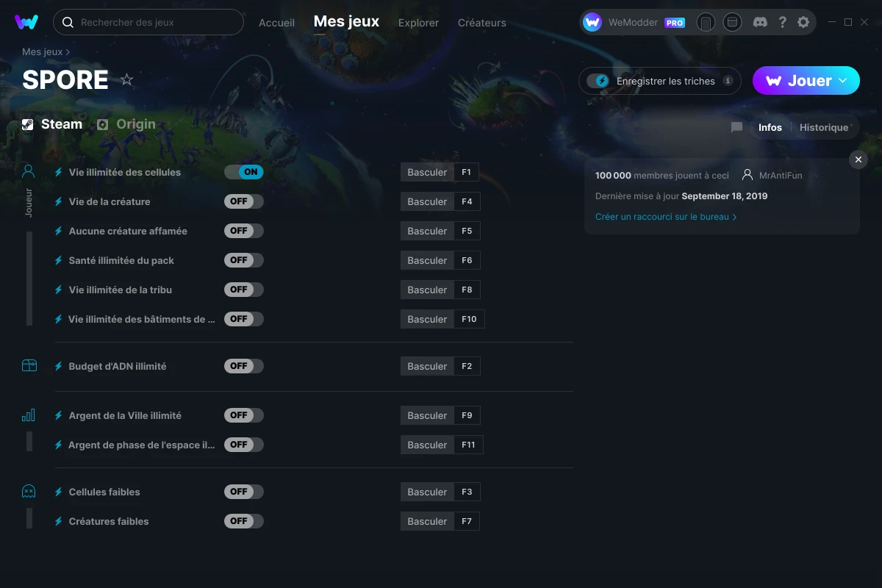Open the Explorer menu item
Viewport: 882px width, 588px height.
point(418,23)
